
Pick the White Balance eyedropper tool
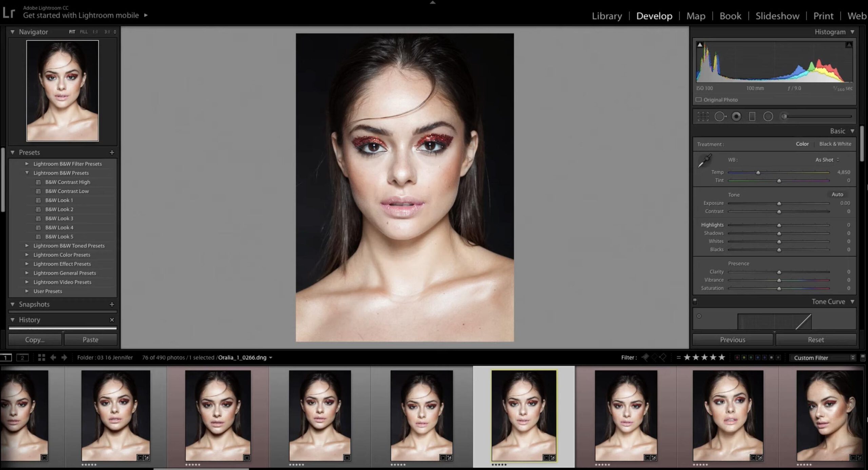point(705,161)
